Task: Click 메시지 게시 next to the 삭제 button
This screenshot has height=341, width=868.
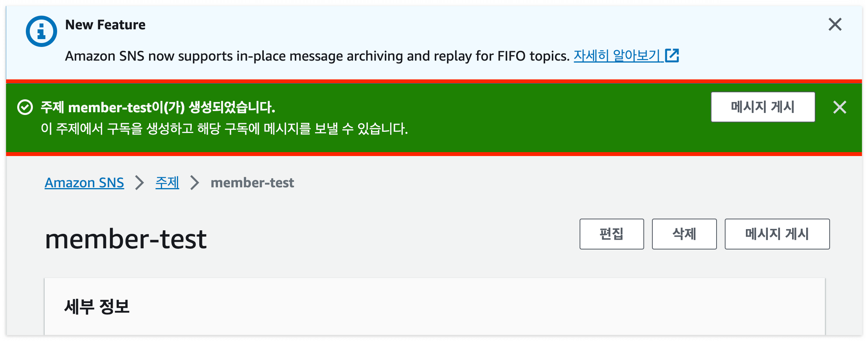Action: pos(777,234)
